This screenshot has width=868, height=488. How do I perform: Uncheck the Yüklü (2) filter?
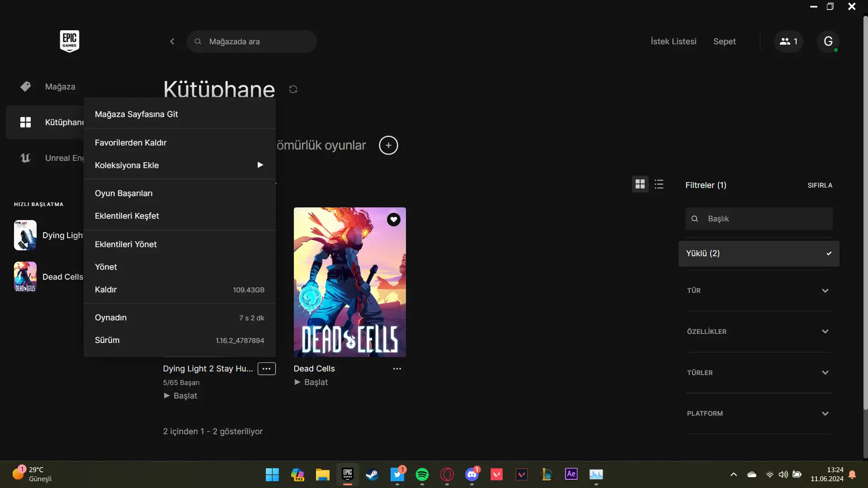coord(759,253)
